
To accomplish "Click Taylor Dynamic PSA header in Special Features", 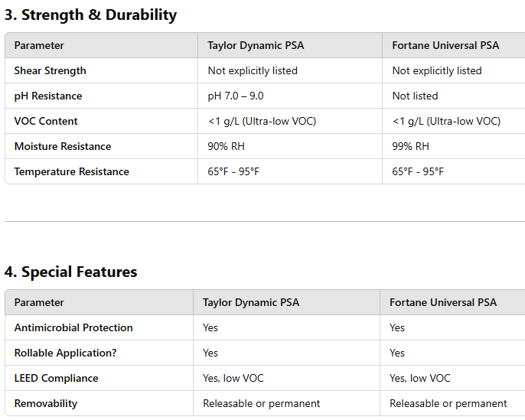I will click(x=251, y=302).
